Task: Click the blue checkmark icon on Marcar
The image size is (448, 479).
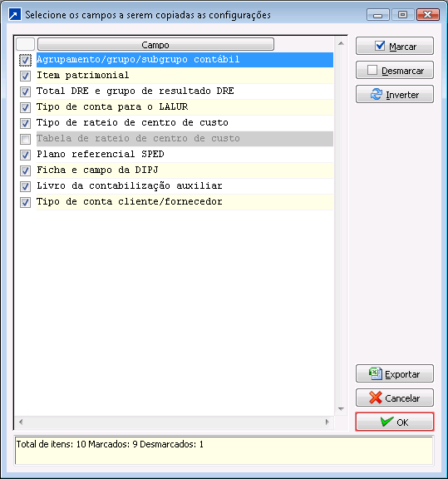Action: (x=380, y=46)
